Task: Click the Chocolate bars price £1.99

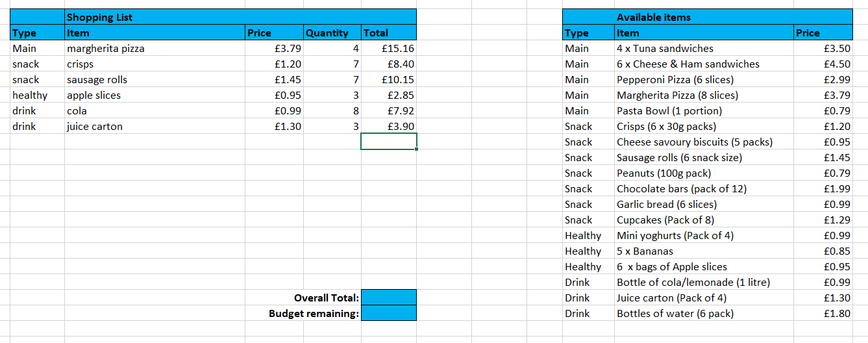Action: click(x=823, y=189)
